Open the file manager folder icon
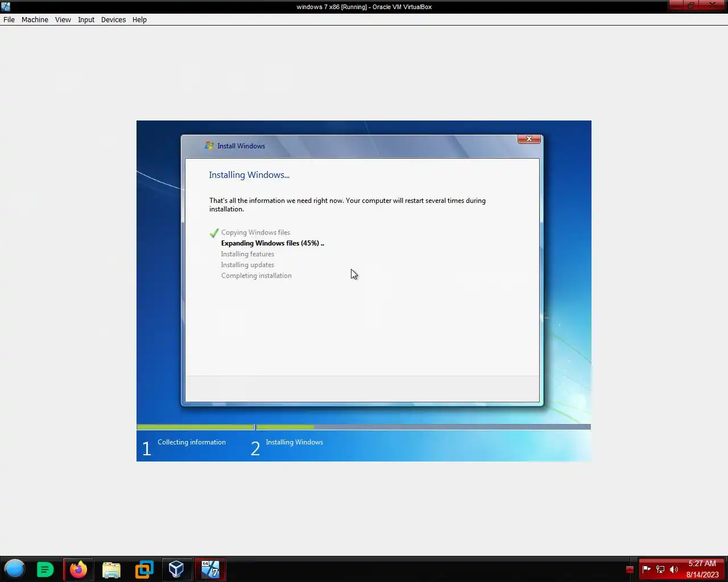Viewport: 728px width, 582px height. (111, 569)
